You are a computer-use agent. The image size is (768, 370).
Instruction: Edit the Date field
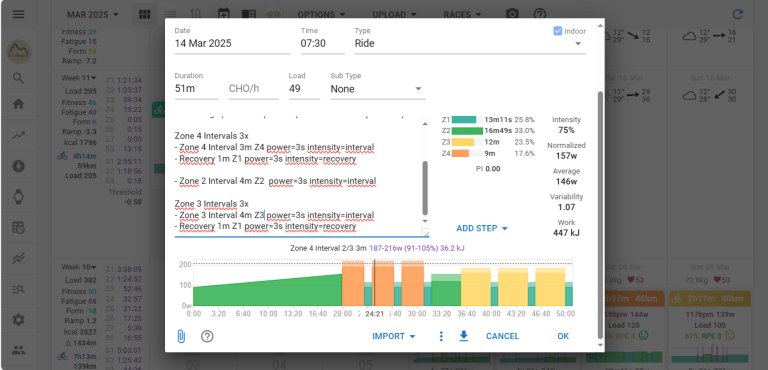(232, 44)
